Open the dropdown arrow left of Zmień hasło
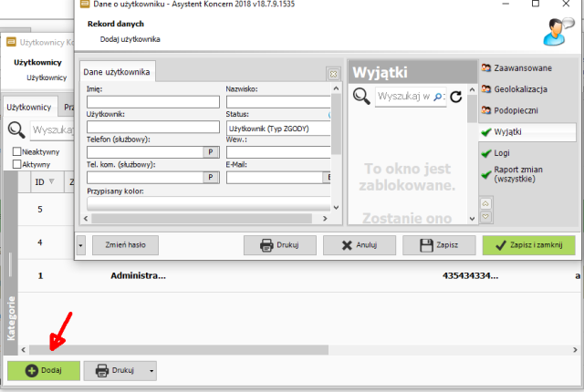584x392 pixels. click(x=81, y=245)
